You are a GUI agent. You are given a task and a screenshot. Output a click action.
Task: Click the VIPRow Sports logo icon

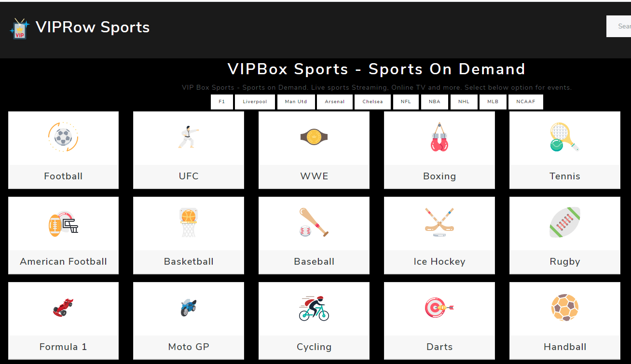[20, 28]
